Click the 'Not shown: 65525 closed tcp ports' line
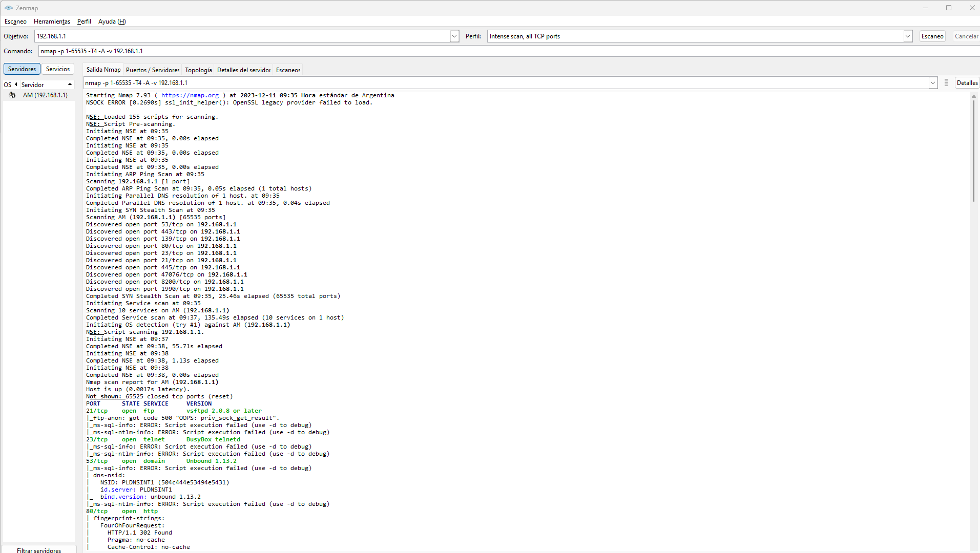The height and width of the screenshot is (553, 980). coord(159,396)
